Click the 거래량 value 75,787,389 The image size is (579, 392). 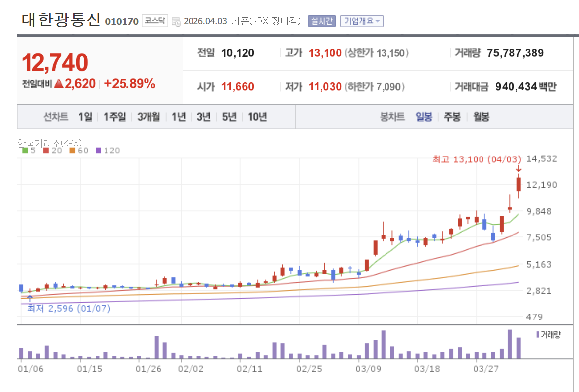point(515,53)
